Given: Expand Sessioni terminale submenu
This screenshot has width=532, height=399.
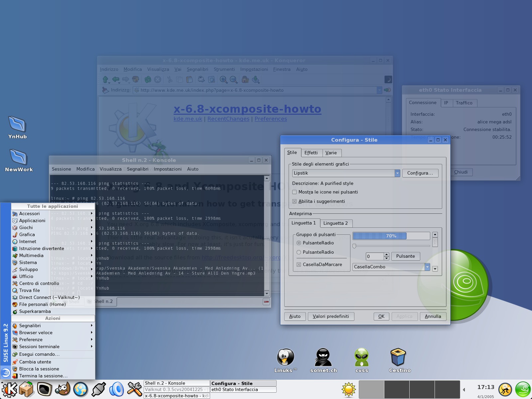Looking at the screenshot, I should tap(53, 346).
